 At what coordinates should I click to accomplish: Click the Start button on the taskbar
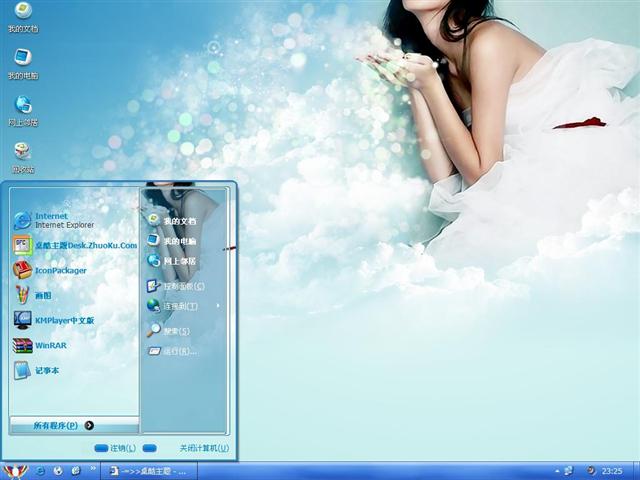click(x=15, y=471)
